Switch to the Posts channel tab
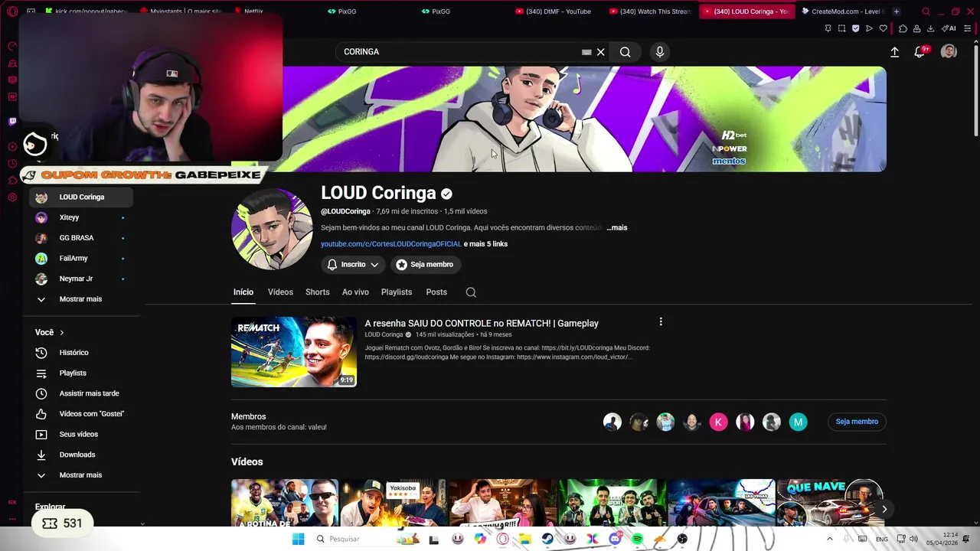The image size is (980, 551). pyautogui.click(x=436, y=292)
